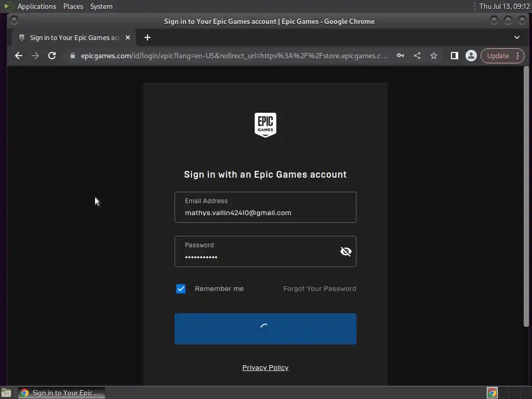Viewport: 532px width, 399px height.
Task: Open the Chrome three-dot menu
Action: [x=518, y=56]
